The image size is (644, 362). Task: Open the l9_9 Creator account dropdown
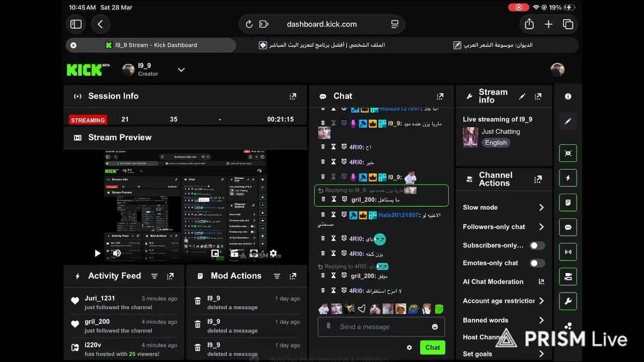pos(181,70)
